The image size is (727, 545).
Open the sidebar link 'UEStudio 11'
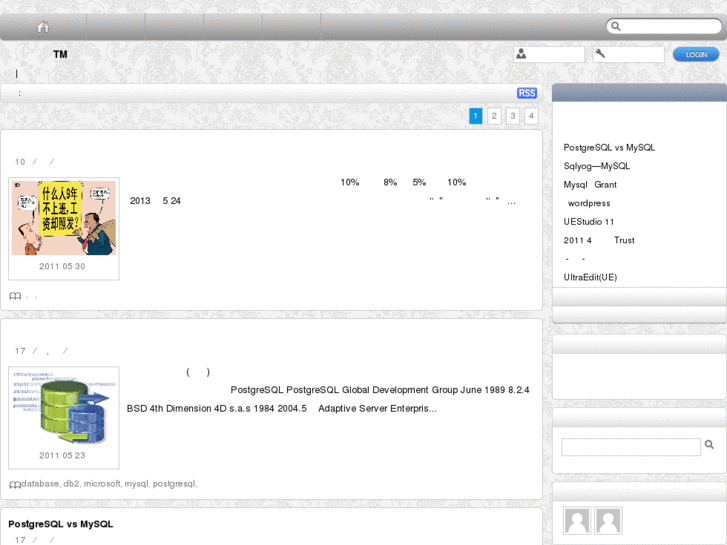[589, 222]
